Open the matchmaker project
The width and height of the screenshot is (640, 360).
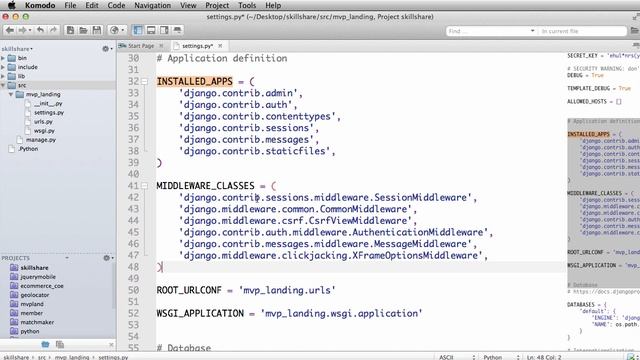pos(37,322)
